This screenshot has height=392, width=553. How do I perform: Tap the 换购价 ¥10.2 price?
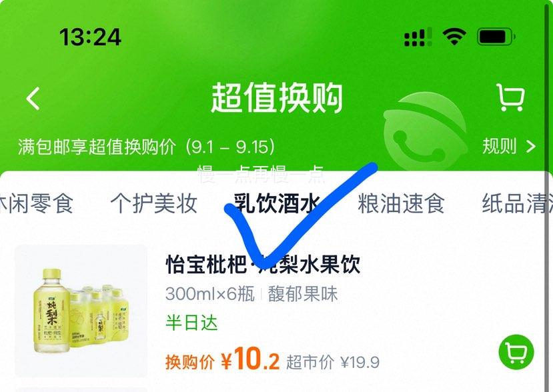point(222,359)
